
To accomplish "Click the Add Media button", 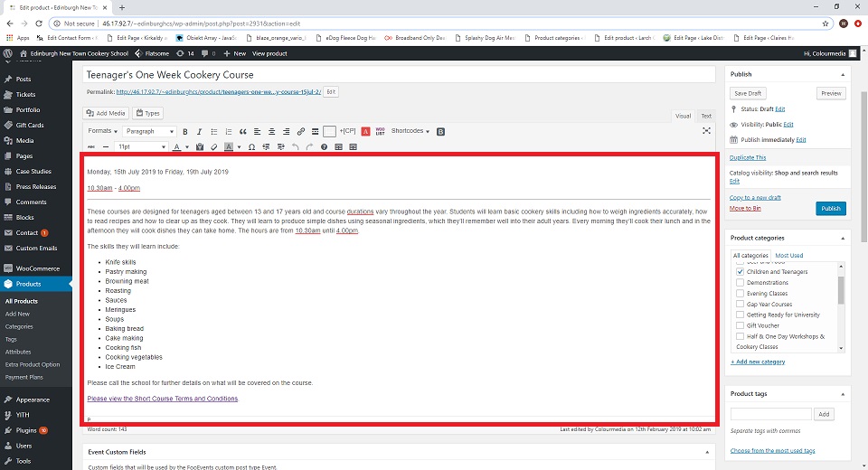I will (x=106, y=113).
